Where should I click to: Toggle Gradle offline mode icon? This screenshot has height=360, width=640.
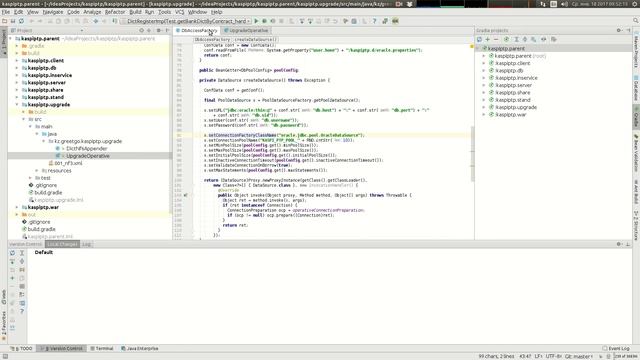[x=544, y=40]
